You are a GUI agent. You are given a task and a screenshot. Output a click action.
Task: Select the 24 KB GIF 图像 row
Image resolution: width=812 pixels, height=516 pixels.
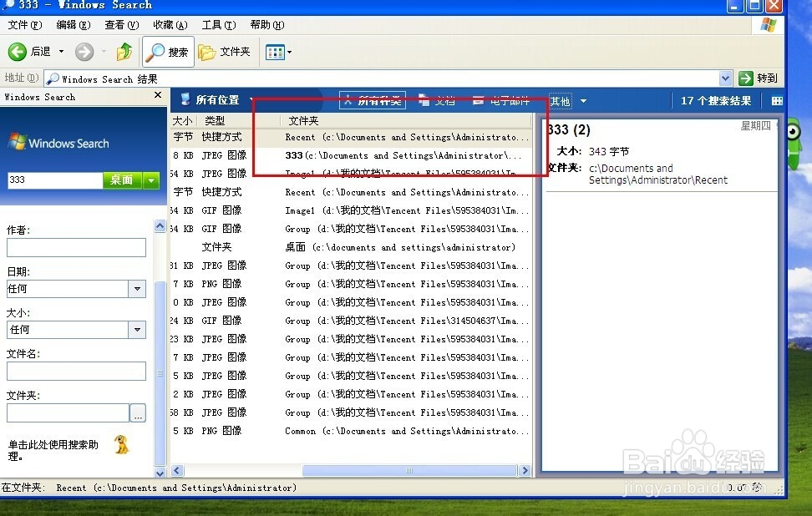coord(351,321)
